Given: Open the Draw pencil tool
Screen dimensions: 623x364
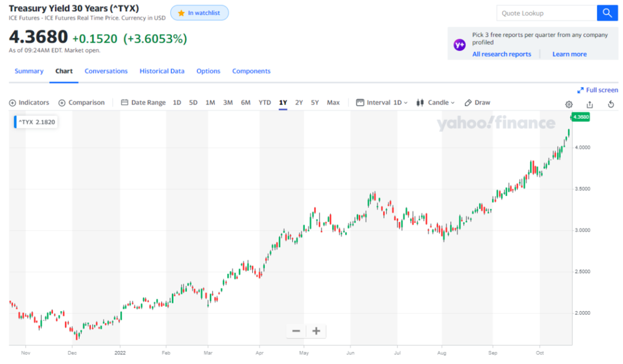Looking at the screenshot, I should tap(477, 103).
